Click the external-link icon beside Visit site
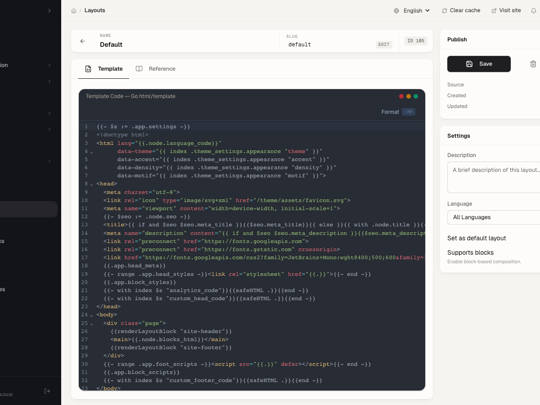 pos(494,11)
